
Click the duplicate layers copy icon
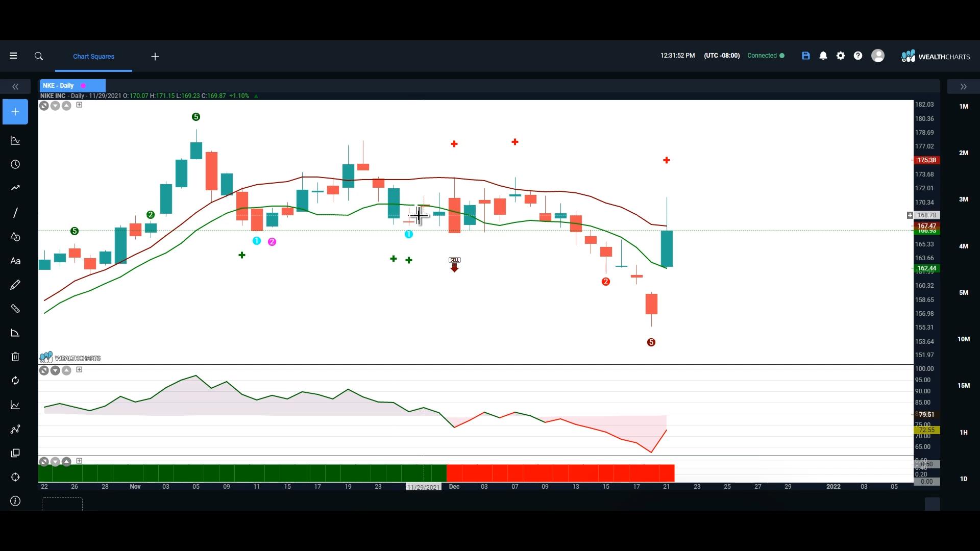pos(15,453)
